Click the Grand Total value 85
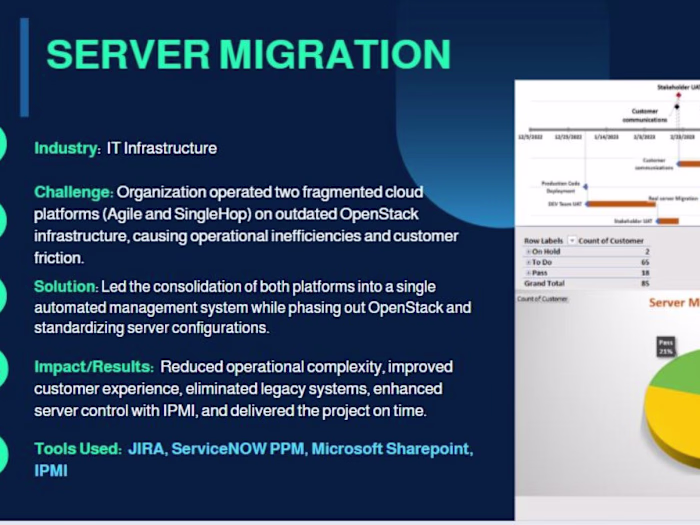This screenshot has height=525, width=700. coord(645,283)
